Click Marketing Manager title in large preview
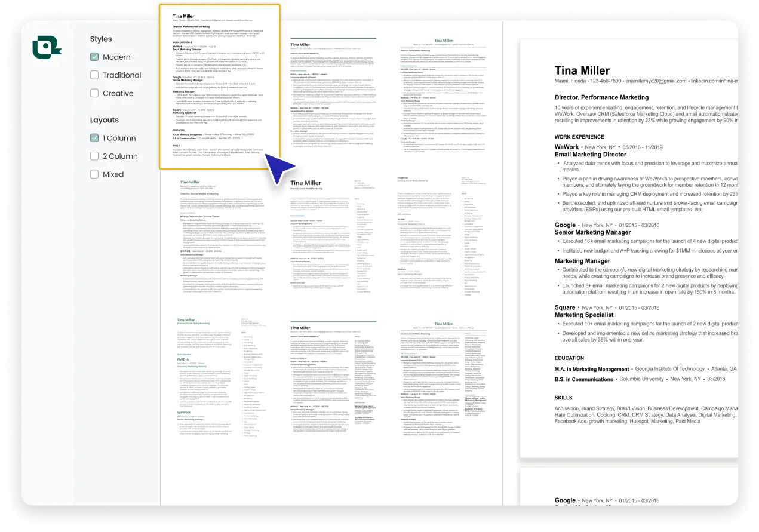The image size is (759, 532). click(582, 261)
